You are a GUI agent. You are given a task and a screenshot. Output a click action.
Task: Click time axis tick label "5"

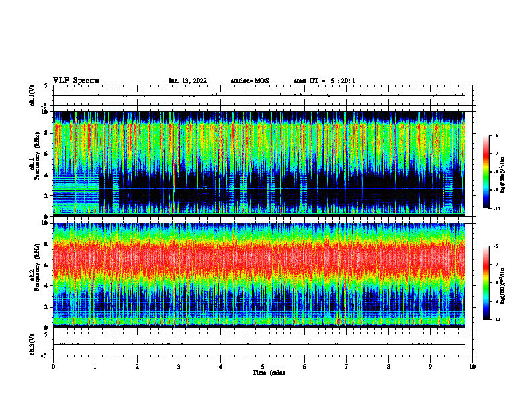click(x=263, y=367)
